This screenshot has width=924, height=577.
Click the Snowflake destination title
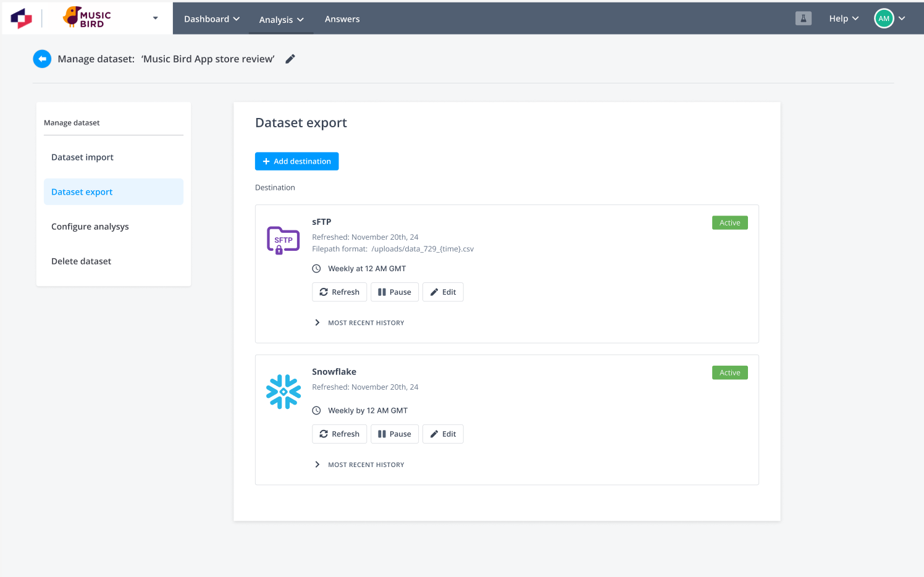tap(334, 372)
